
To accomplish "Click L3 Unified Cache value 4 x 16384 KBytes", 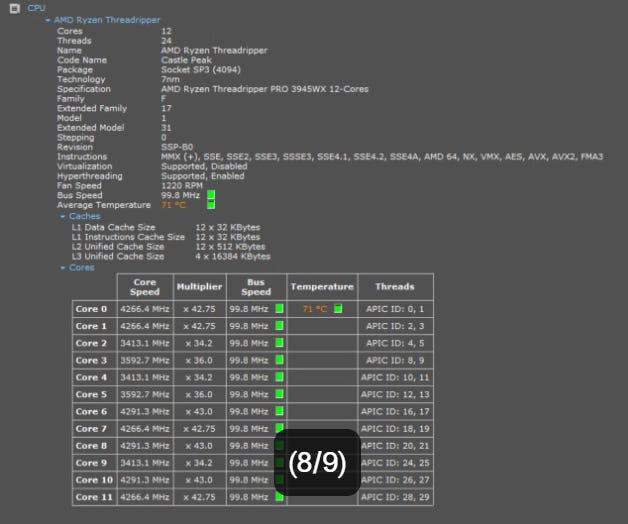I will 233,256.
